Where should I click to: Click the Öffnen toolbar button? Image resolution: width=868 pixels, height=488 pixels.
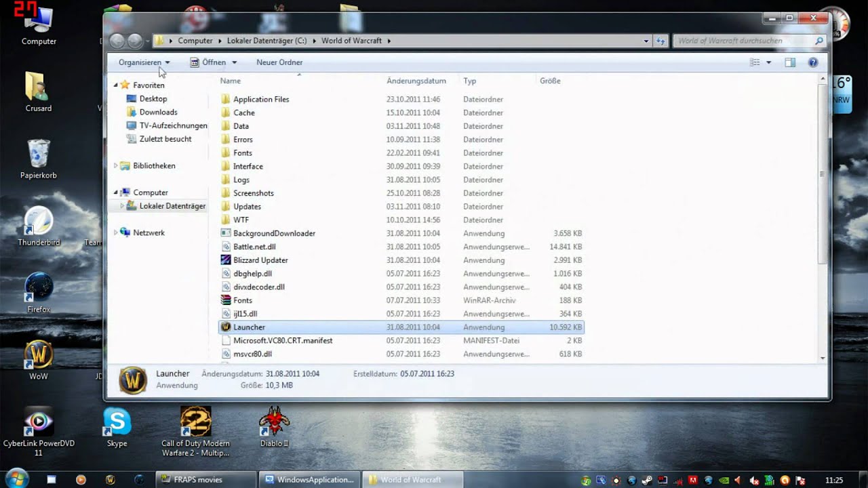(208, 62)
